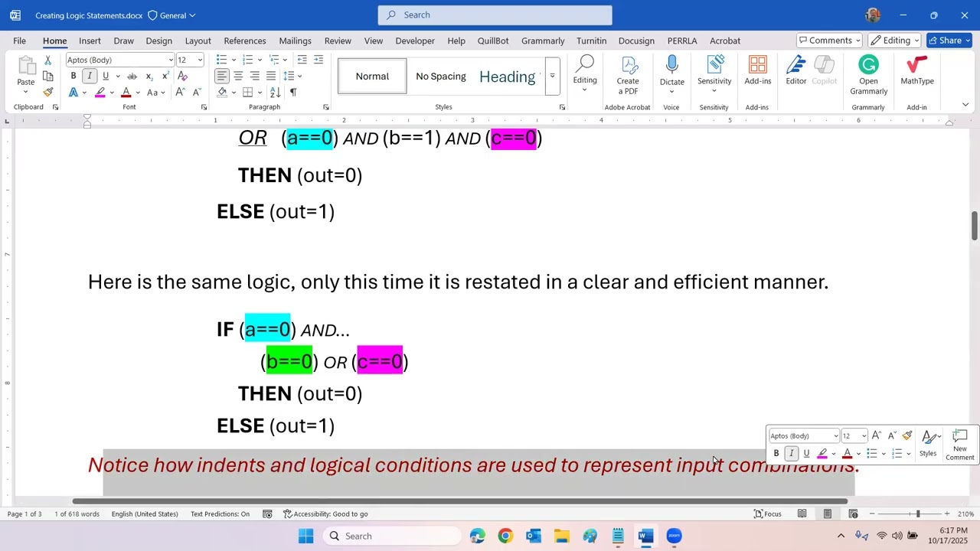The width and height of the screenshot is (980, 551).
Task: Open the Editor proofing tool
Action: (796, 70)
